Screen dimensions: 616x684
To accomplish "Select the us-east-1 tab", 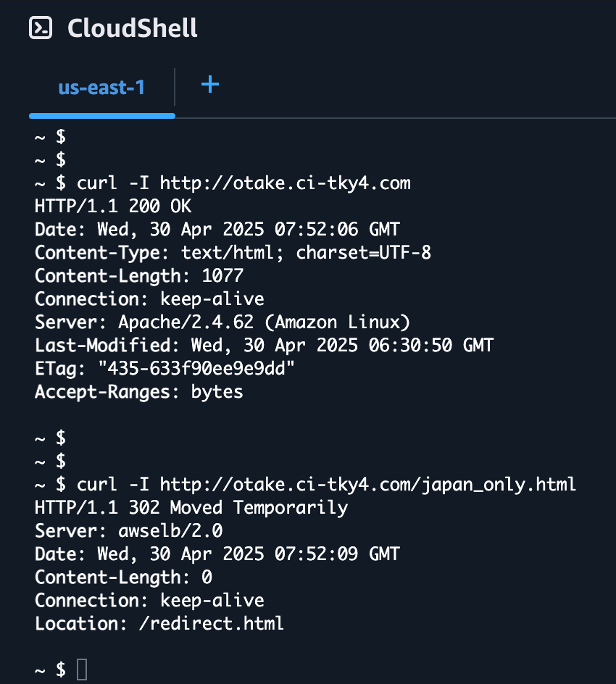I will tap(101, 87).
